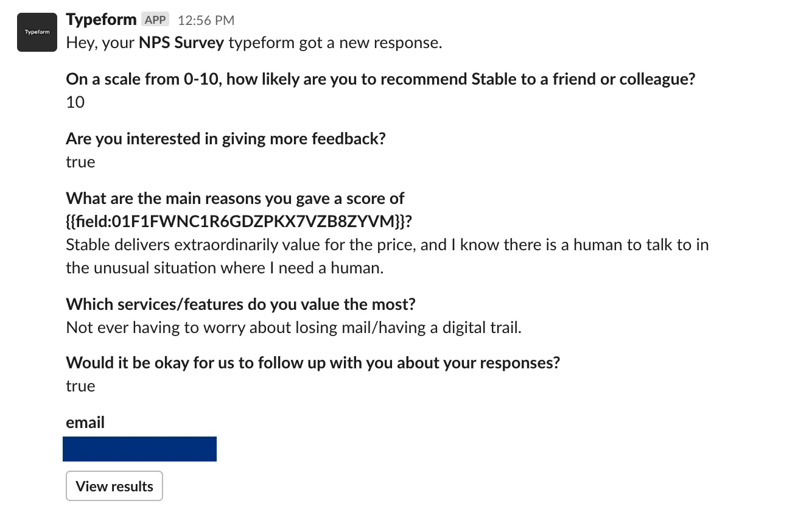Click the bold email field label

coord(85,423)
